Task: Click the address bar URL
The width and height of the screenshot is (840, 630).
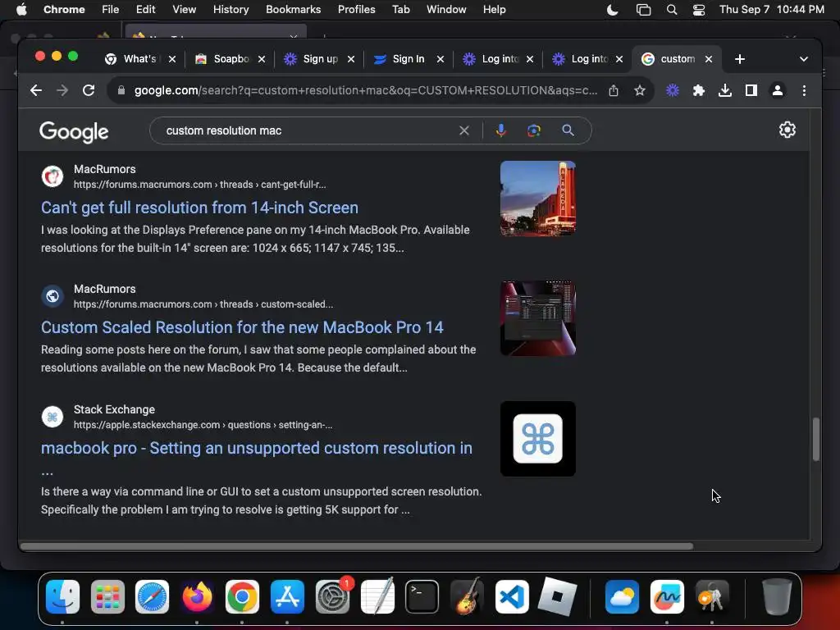Action: pos(365,90)
